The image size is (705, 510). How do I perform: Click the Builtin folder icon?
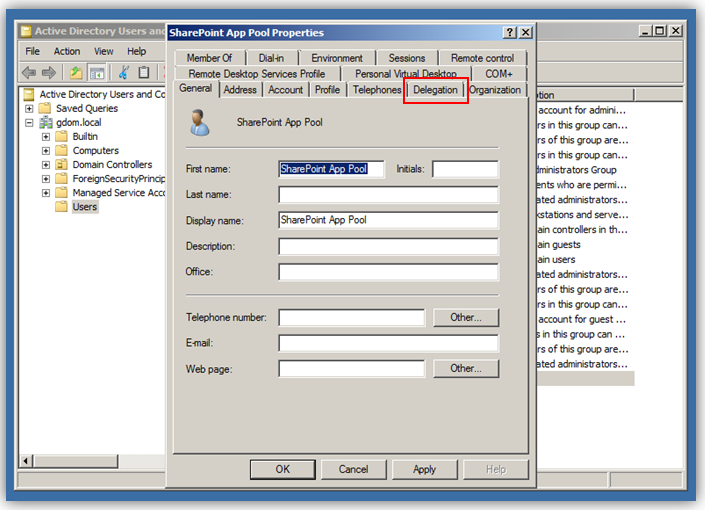pos(61,136)
